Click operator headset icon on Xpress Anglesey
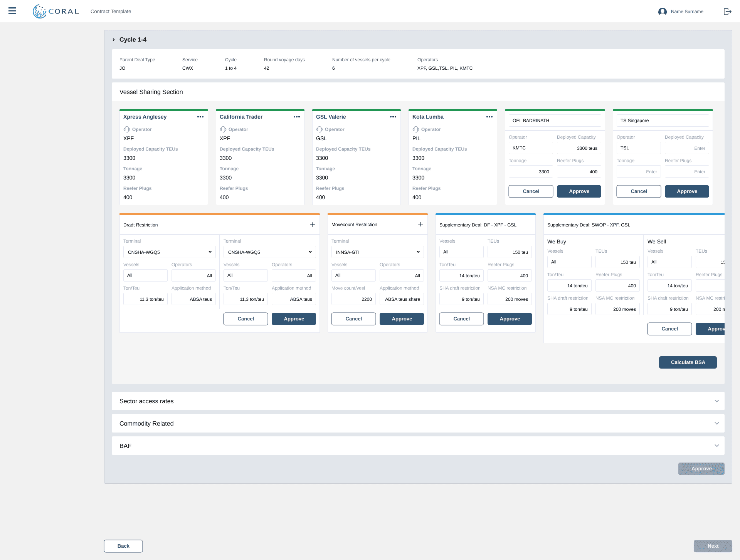 point(127,129)
